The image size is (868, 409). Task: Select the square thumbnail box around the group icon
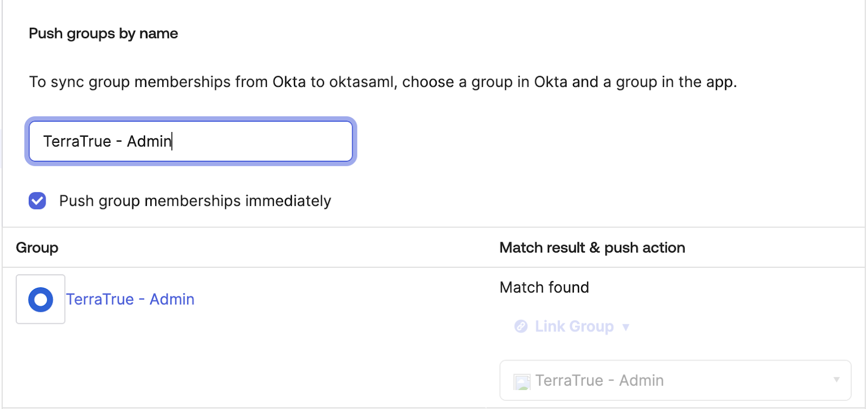[41, 299]
